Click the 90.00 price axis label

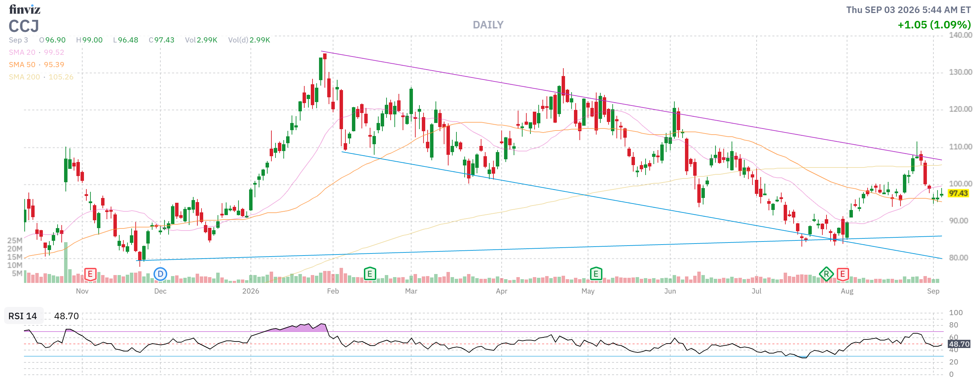point(958,221)
